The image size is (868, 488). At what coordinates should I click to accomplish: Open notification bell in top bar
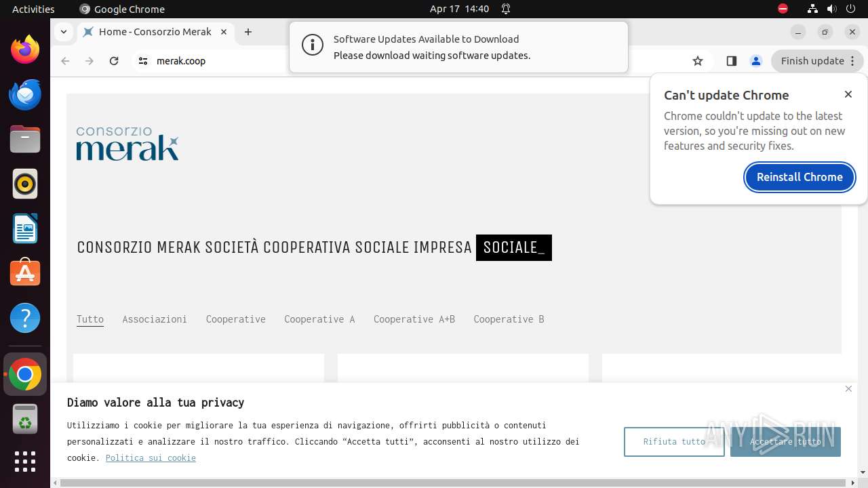click(506, 9)
